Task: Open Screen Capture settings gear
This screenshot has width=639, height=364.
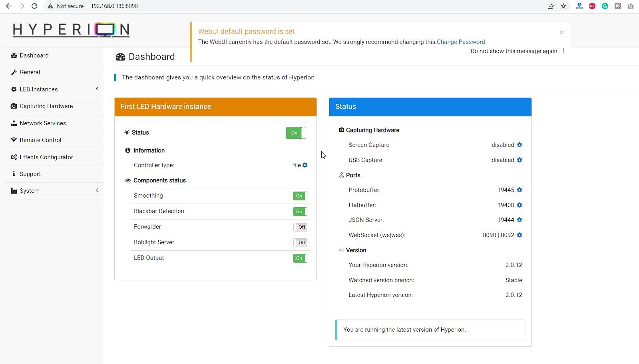Action: click(x=520, y=145)
